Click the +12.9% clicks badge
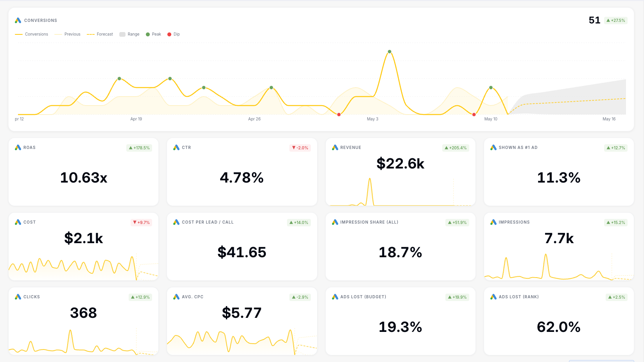Screen dimensions: 644x362 pos(141,297)
